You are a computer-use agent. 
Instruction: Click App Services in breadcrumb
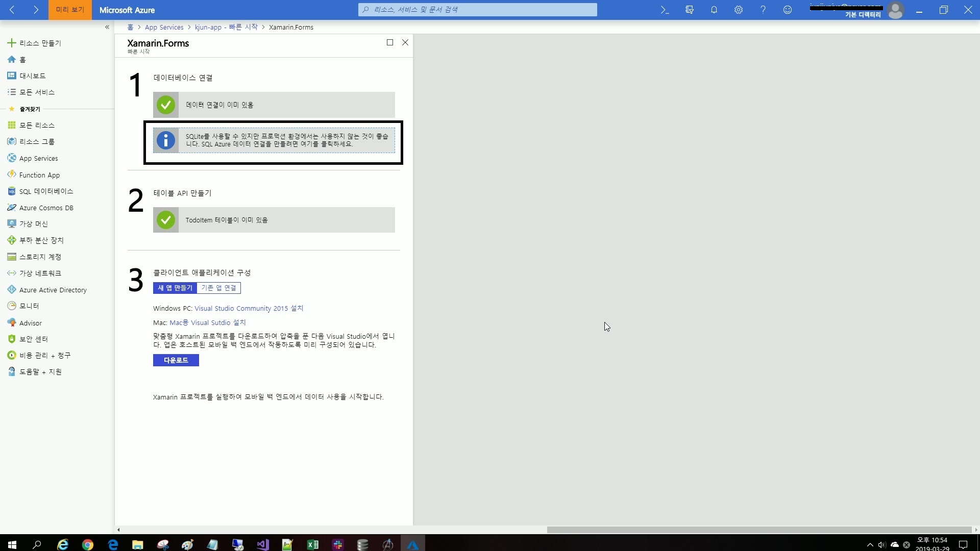tap(164, 27)
